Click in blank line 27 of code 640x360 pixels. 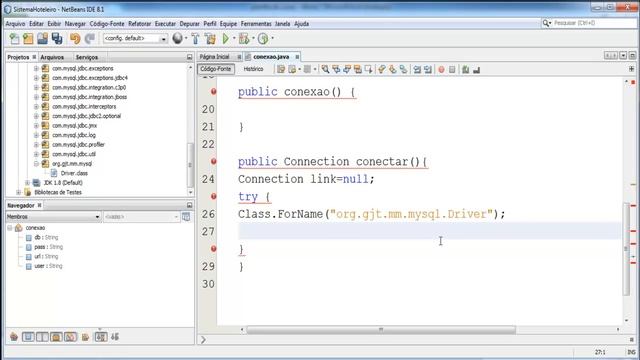tap(429, 231)
